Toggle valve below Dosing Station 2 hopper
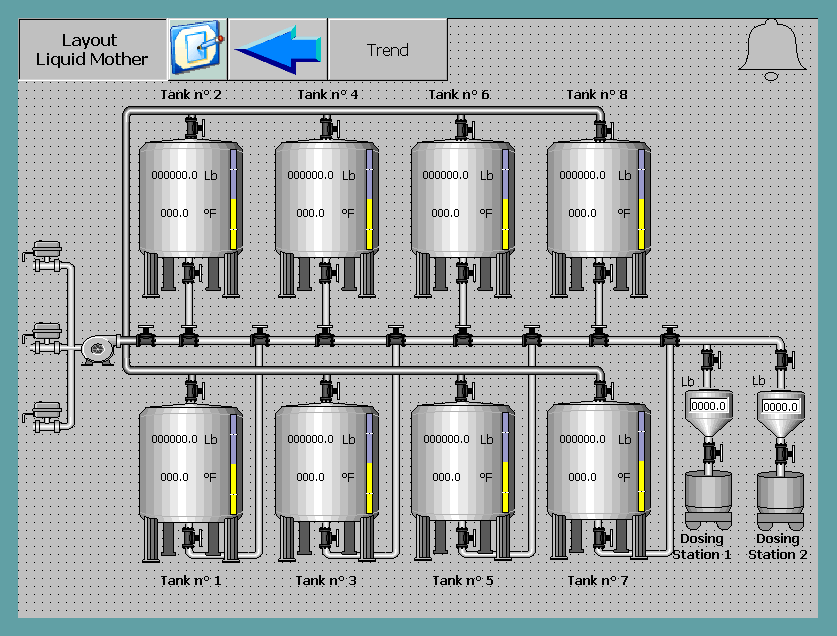 tap(784, 454)
